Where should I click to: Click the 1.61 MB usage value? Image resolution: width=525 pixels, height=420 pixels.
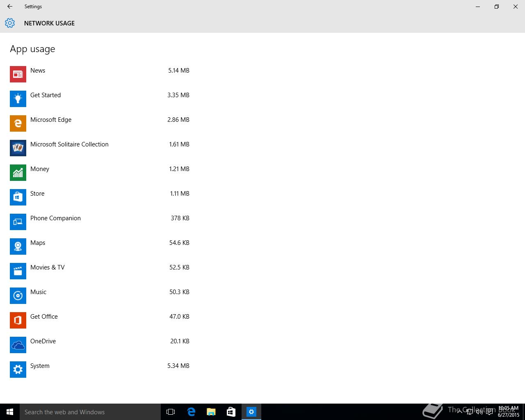click(179, 144)
